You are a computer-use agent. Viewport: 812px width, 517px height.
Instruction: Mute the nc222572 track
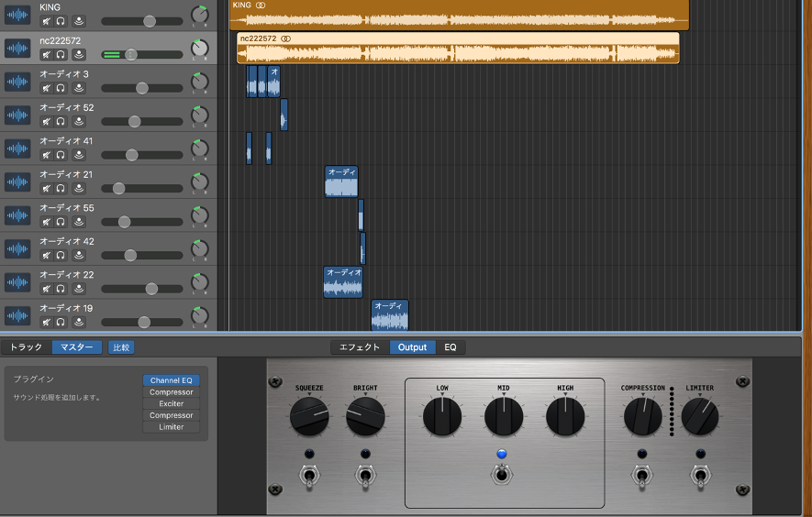coord(47,54)
